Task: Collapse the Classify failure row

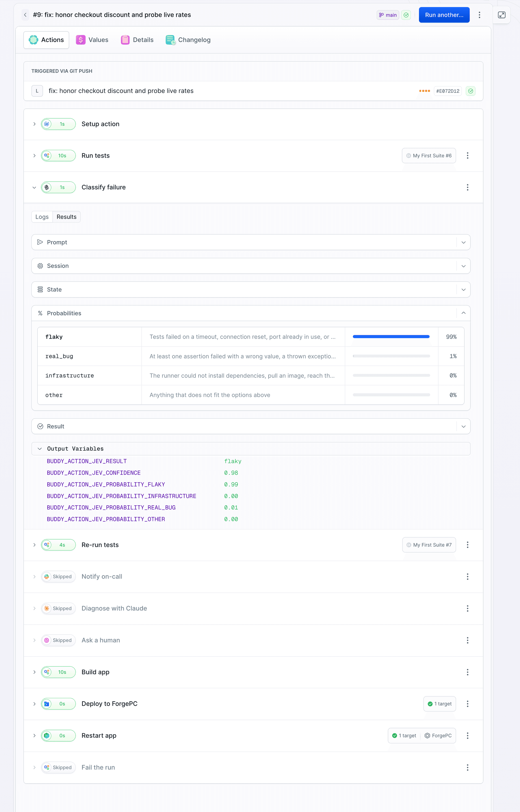Action: click(34, 187)
